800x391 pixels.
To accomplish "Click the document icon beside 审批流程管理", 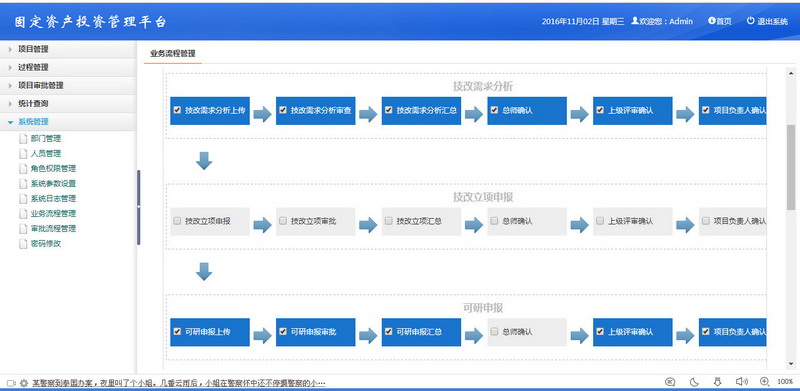I will click(23, 229).
